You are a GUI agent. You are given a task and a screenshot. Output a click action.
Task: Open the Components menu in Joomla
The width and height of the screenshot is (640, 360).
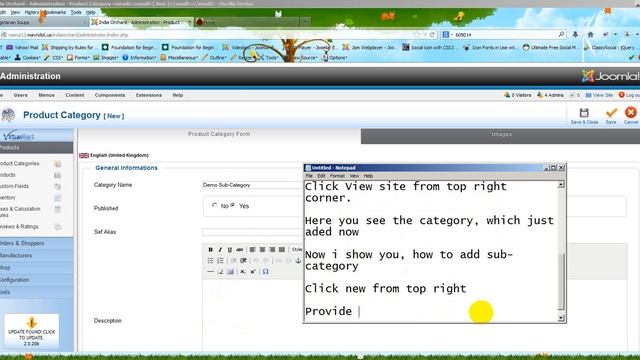pyautogui.click(x=110, y=95)
